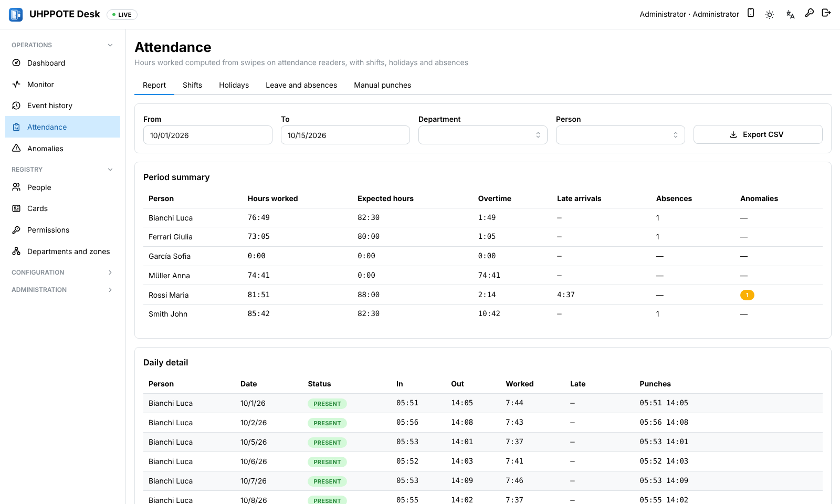
Task: Toggle the light theme sun icon
Action: (x=770, y=15)
